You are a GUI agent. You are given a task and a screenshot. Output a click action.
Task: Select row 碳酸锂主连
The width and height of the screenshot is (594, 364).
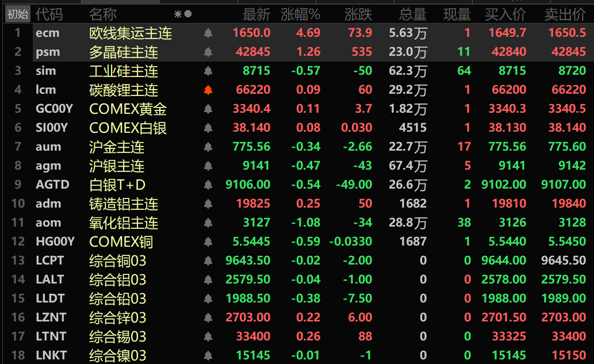(298, 90)
